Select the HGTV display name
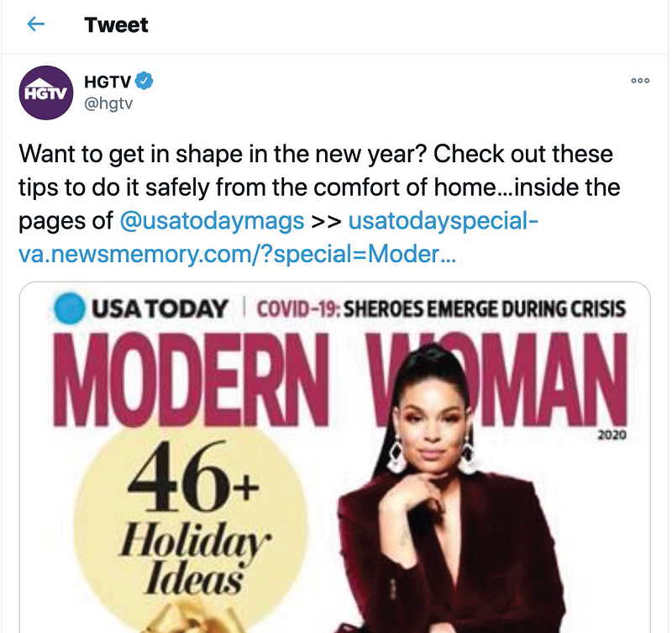The image size is (672, 633). tap(108, 82)
